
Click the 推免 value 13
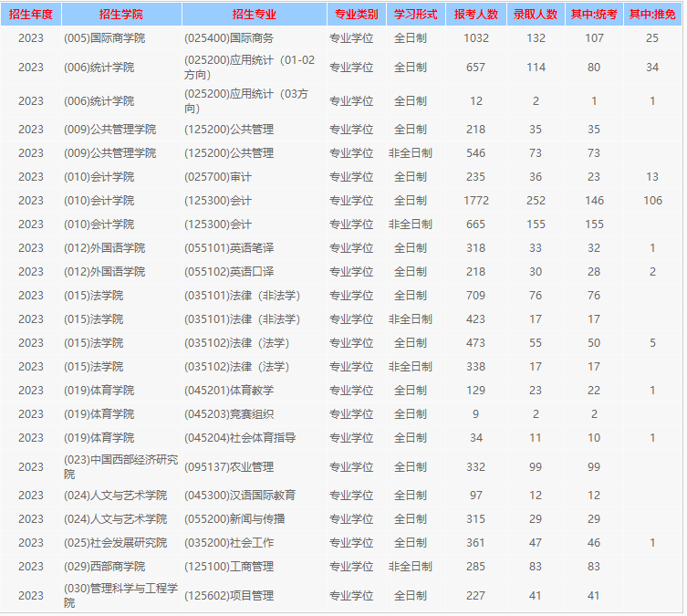pyautogui.click(x=652, y=177)
